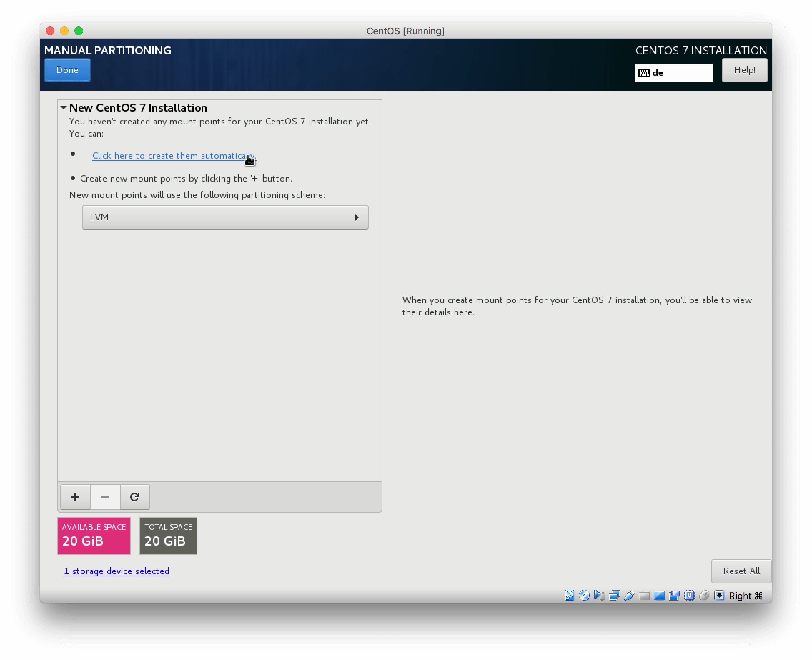Screen dimensions: 812x660
Task: Click the Total Space 20 GiB indicator
Action: (168, 536)
